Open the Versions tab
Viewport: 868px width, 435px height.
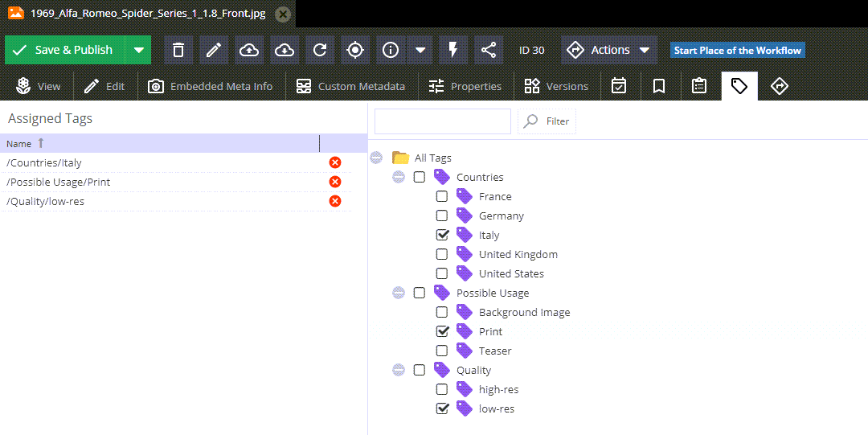click(556, 87)
